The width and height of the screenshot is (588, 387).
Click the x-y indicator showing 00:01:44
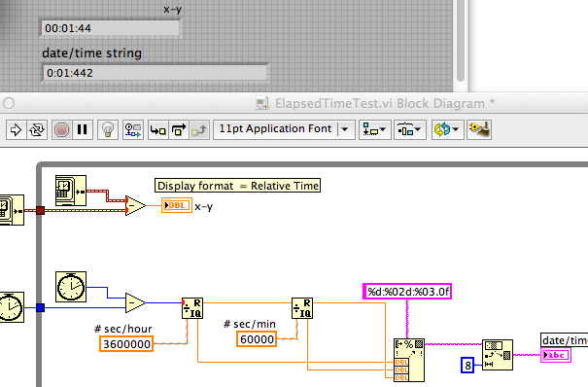coord(110,28)
